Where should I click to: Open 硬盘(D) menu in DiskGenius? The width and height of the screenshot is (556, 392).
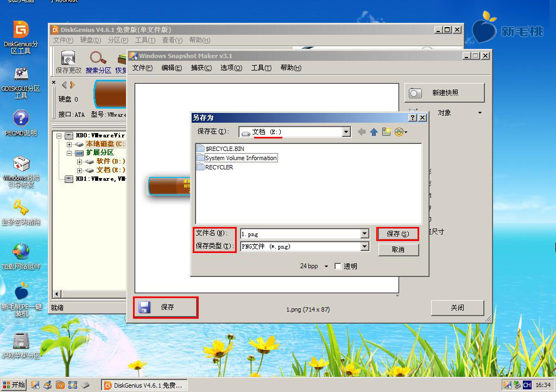click(x=91, y=40)
